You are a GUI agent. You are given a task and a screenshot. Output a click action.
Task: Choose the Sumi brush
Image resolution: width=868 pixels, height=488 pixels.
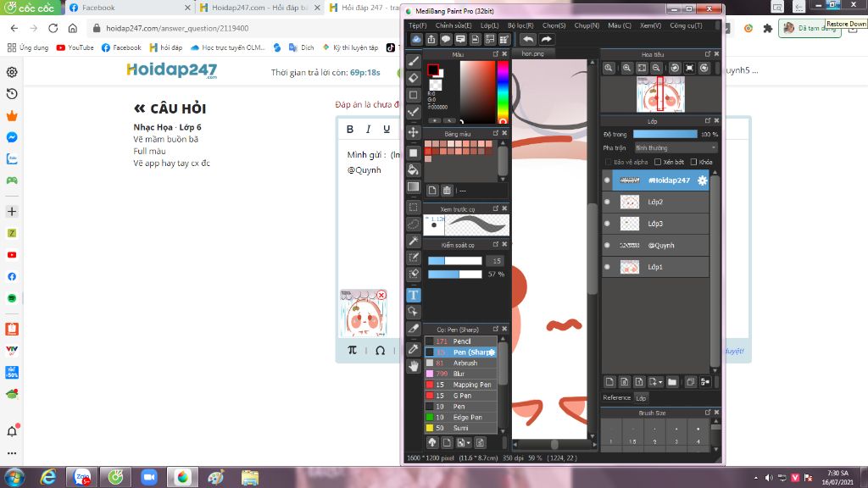(x=460, y=428)
